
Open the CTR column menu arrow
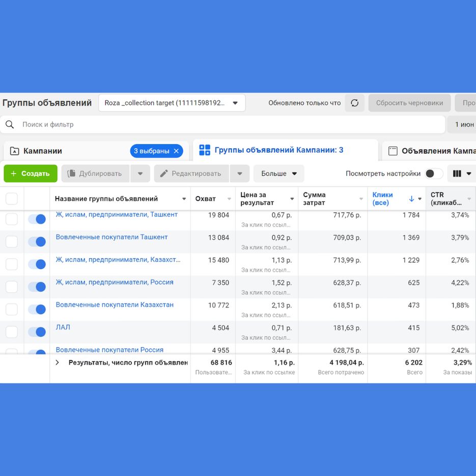pyautogui.click(x=469, y=199)
